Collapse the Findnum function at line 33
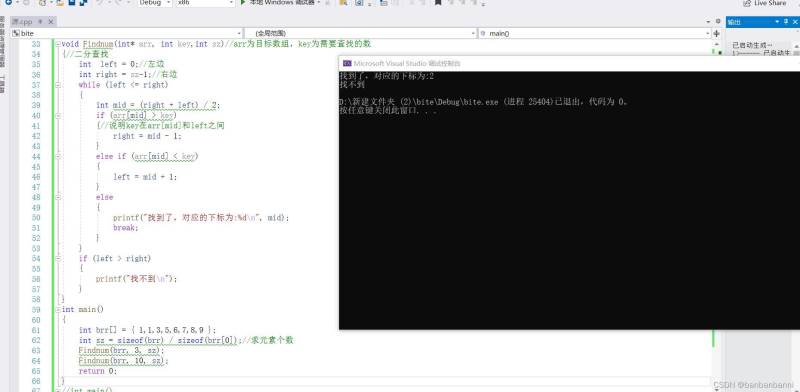 (58, 44)
